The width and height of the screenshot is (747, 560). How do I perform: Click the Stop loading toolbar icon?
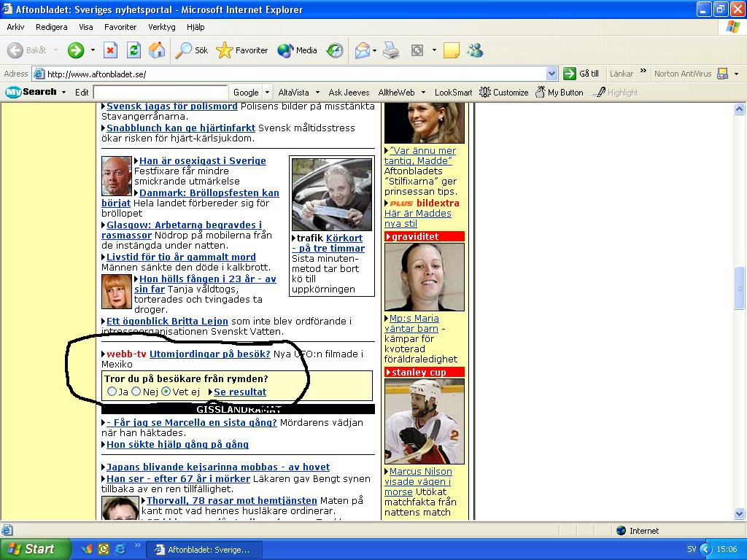point(111,50)
